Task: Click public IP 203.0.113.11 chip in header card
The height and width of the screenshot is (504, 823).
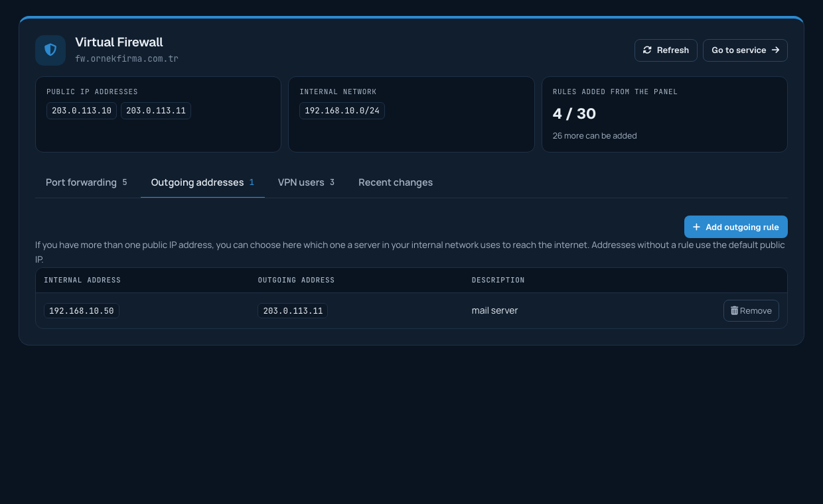Action: coord(156,111)
